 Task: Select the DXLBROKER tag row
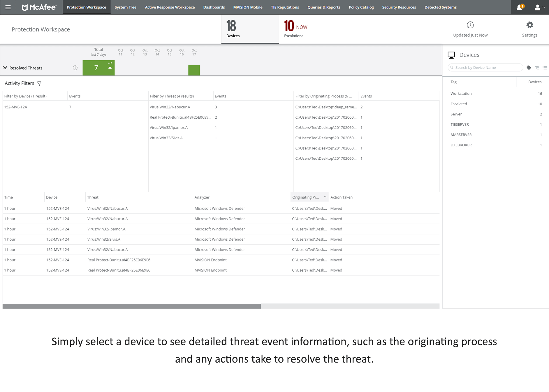click(x=496, y=145)
